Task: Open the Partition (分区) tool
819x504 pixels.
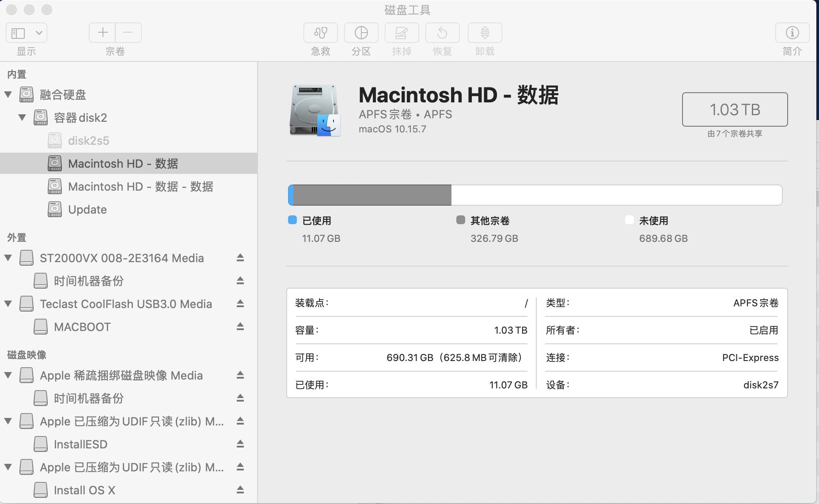Action: point(361,33)
